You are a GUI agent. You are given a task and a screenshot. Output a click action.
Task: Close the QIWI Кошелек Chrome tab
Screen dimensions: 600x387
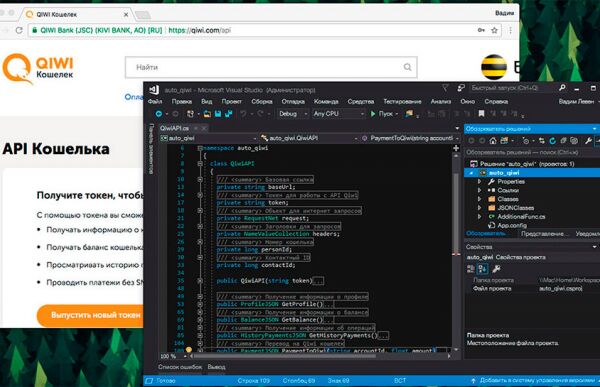pyautogui.click(x=126, y=15)
